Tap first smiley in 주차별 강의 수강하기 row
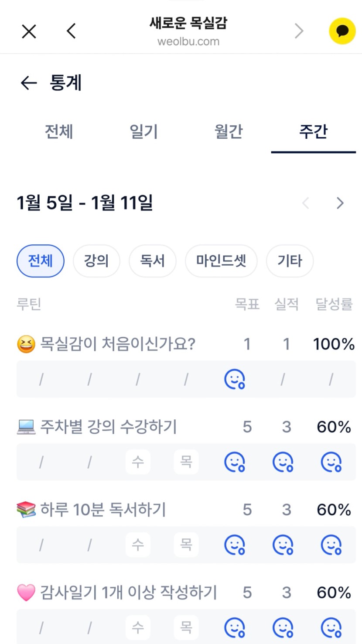The height and width of the screenshot is (644, 362). [x=235, y=462]
